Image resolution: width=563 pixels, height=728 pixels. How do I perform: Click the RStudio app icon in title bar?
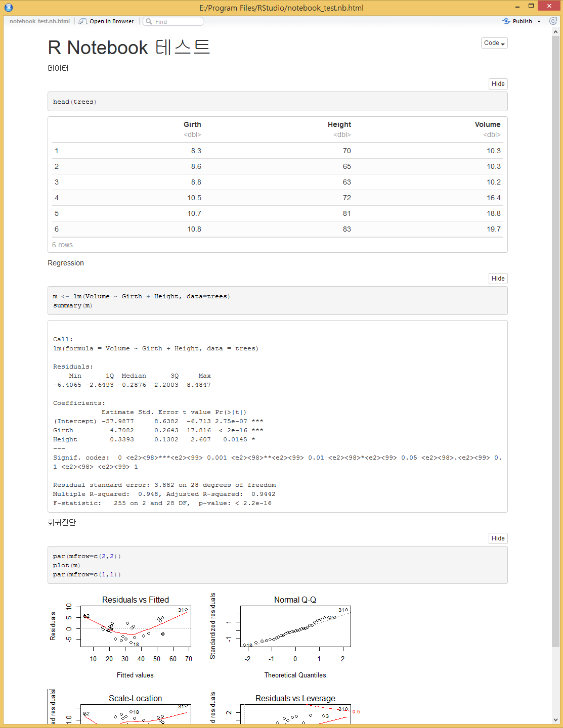click(x=8, y=8)
